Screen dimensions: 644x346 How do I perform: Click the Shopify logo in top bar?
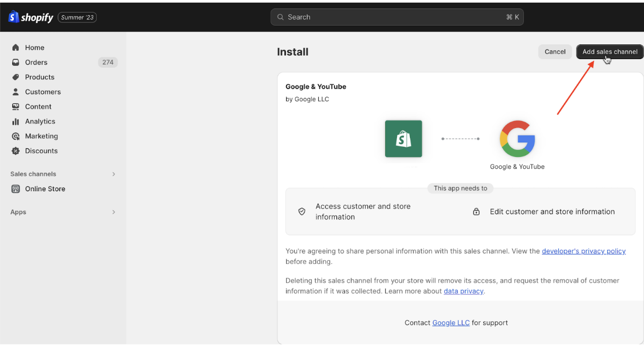tap(31, 17)
